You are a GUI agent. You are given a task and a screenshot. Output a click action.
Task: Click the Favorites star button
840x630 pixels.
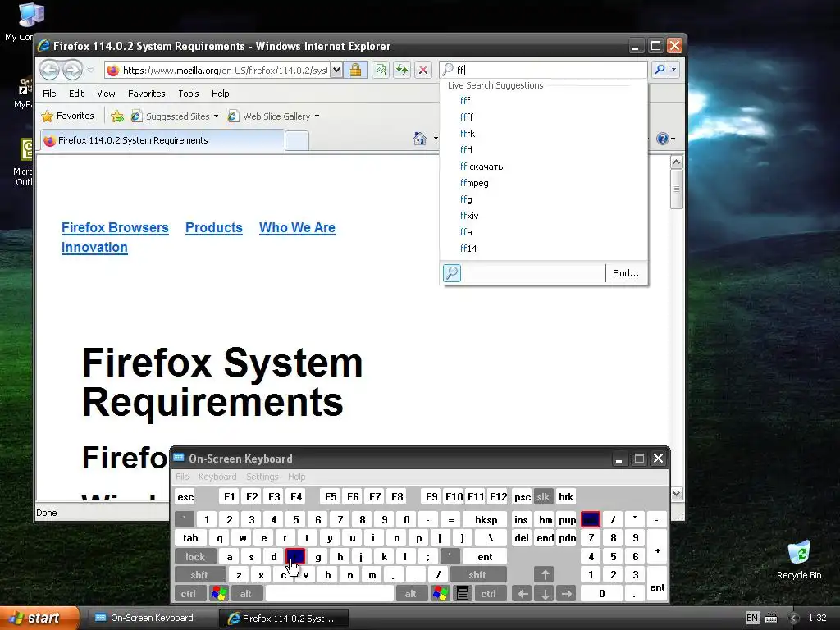pos(68,116)
